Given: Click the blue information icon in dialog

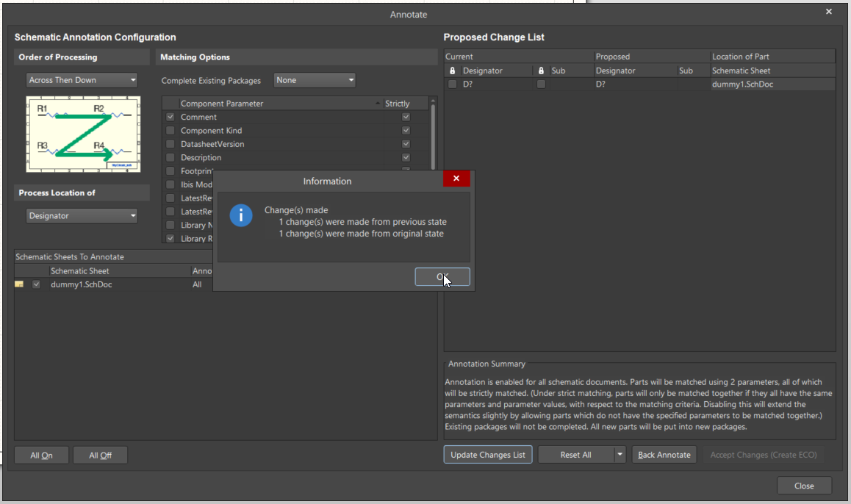Looking at the screenshot, I should [241, 215].
